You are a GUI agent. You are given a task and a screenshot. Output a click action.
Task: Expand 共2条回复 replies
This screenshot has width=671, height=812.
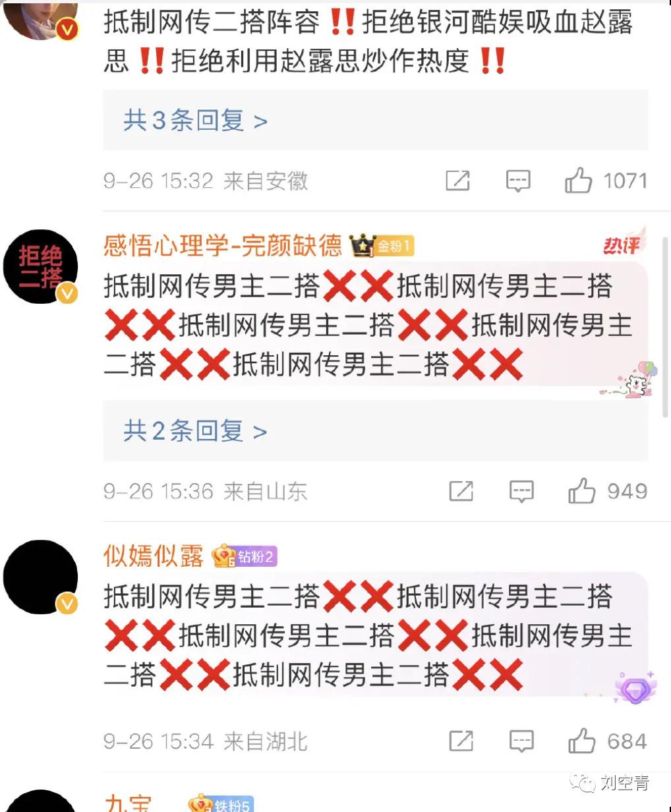[x=195, y=431]
